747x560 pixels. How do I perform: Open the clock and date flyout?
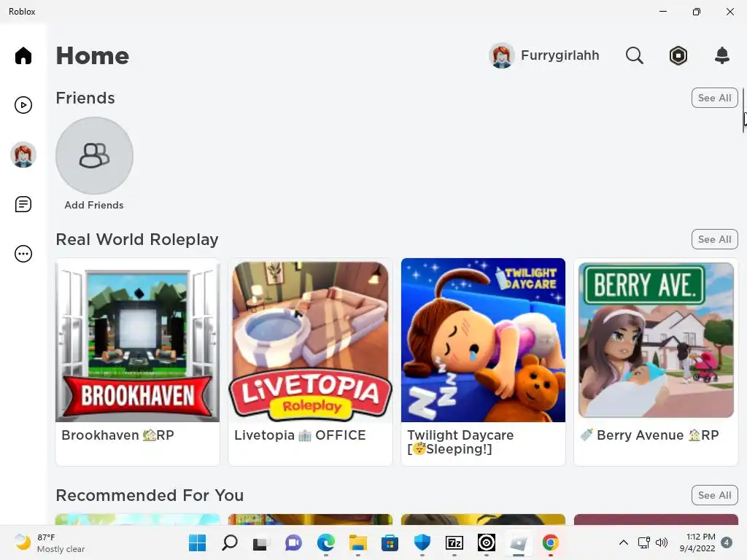(x=697, y=542)
